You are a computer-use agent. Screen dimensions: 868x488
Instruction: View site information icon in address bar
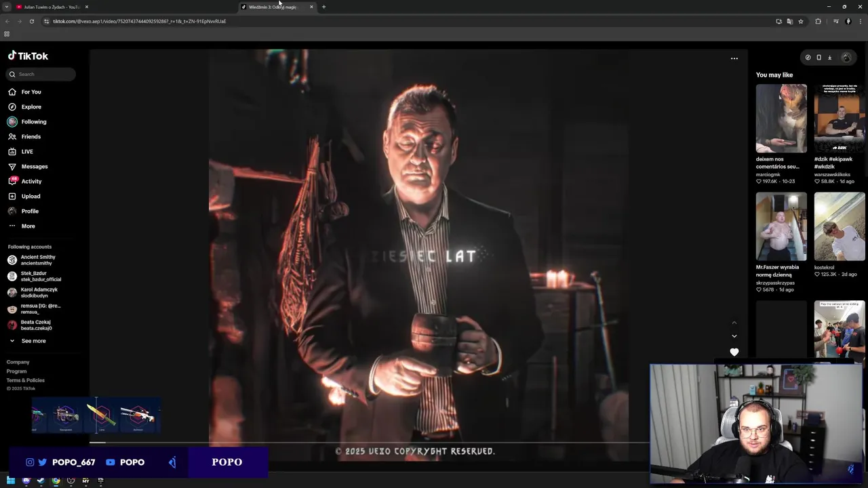[x=46, y=21]
